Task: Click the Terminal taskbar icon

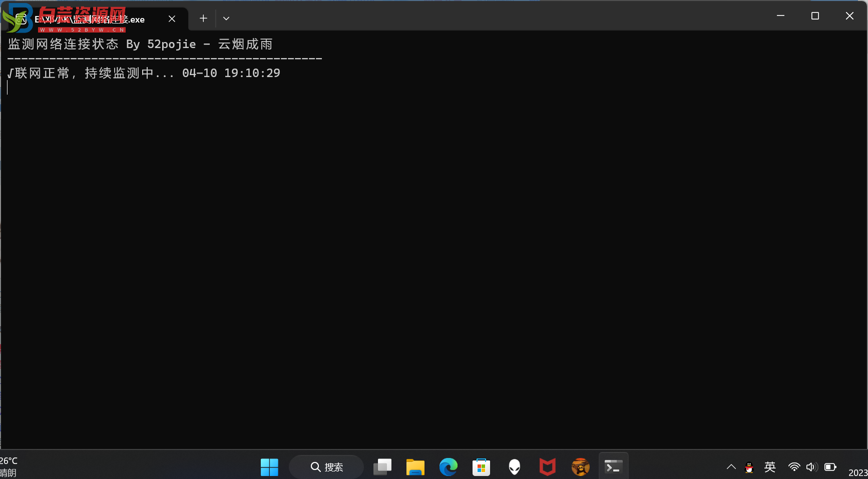Action: pos(614,467)
